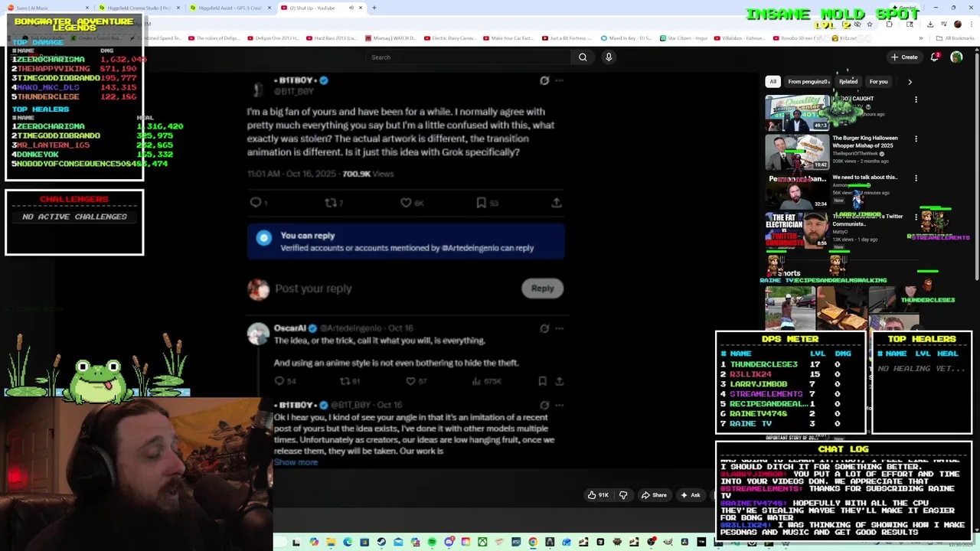Open the YouTube account avatar menu
Viewport: 980px width, 551px height.
pos(956,57)
